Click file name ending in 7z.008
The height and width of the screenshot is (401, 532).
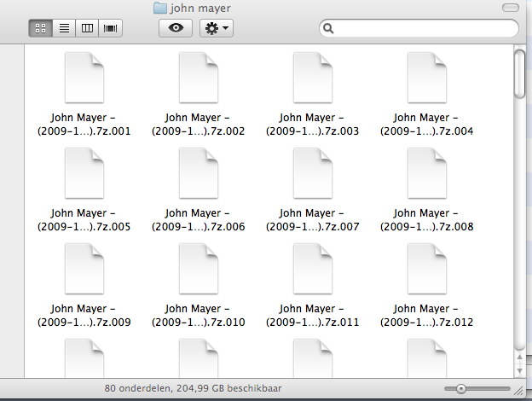pos(427,219)
